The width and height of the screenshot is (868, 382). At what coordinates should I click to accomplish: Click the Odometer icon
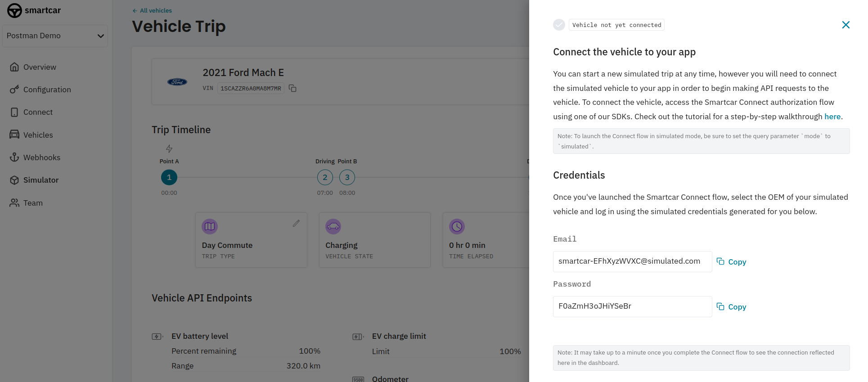point(358,379)
